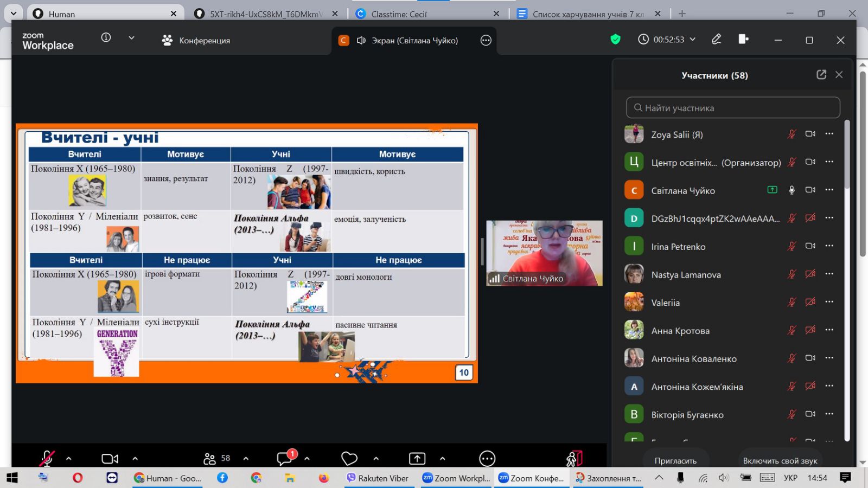The width and height of the screenshot is (868, 488).
Task: Open the reactions heart icon
Action: (x=349, y=459)
